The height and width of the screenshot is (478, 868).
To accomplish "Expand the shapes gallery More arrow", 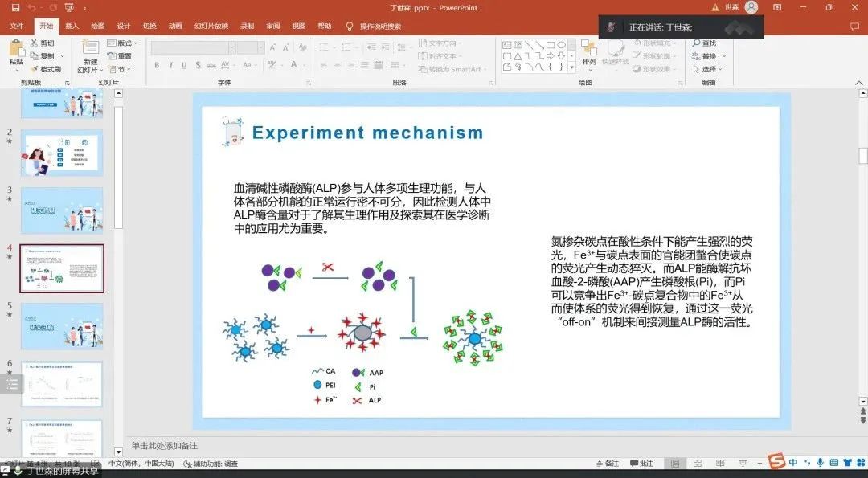I will pyautogui.click(x=571, y=67).
